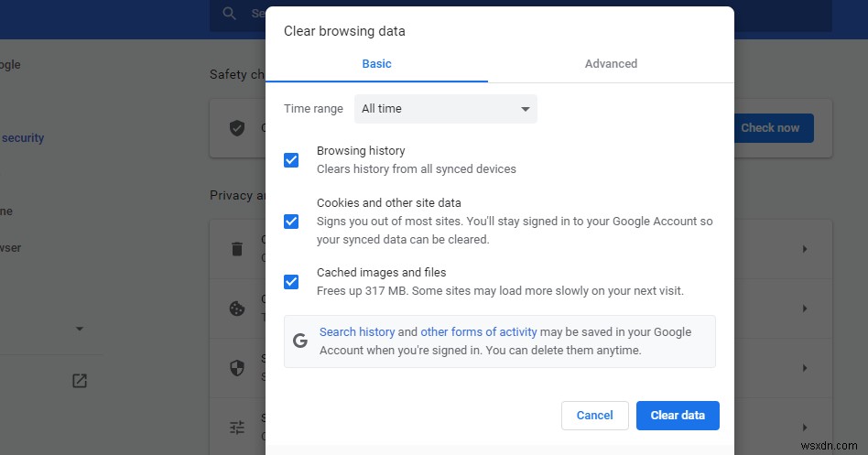Click the Clear data button

point(678,415)
